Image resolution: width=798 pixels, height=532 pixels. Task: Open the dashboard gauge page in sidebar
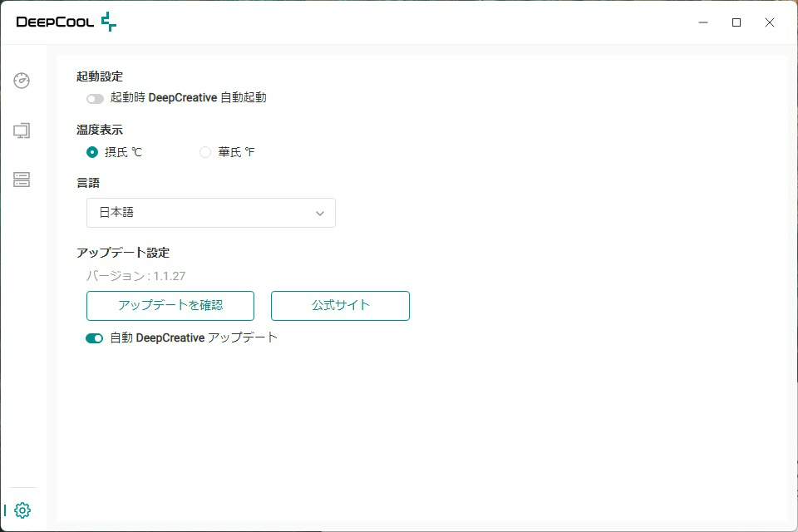tap(22, 81)
